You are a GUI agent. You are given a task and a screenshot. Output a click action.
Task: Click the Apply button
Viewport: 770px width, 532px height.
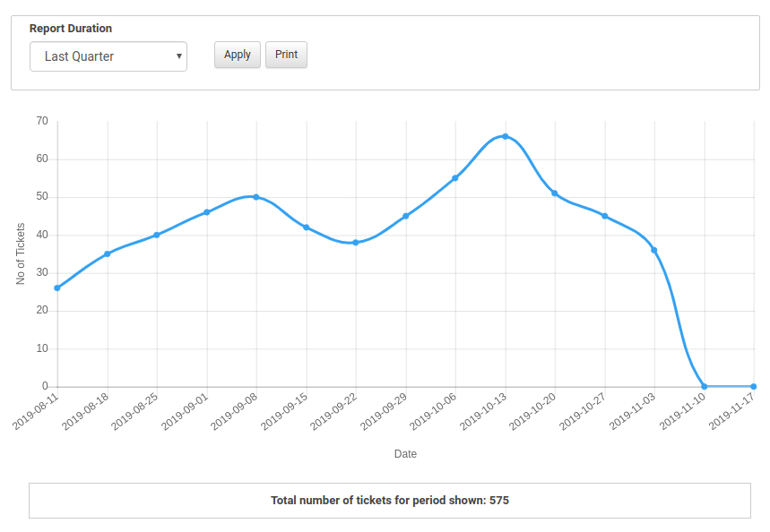pos(238,55)
